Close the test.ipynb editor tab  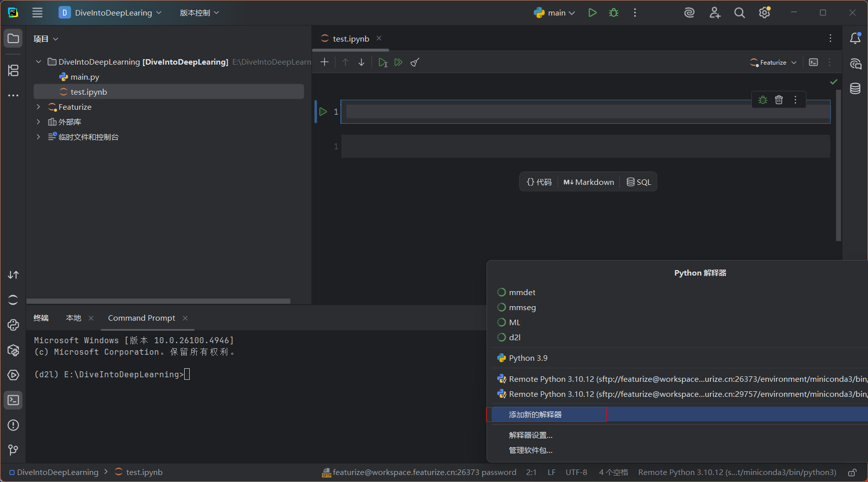point(379,39)
